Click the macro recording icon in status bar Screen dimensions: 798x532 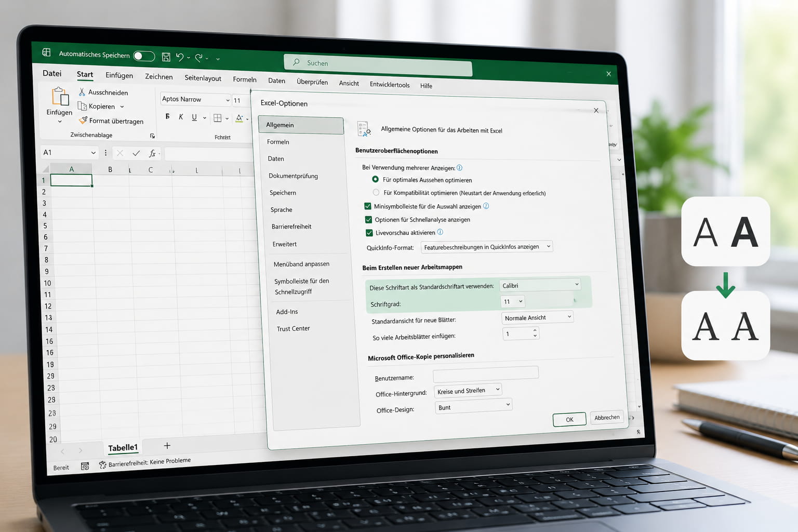pos(85,467)
